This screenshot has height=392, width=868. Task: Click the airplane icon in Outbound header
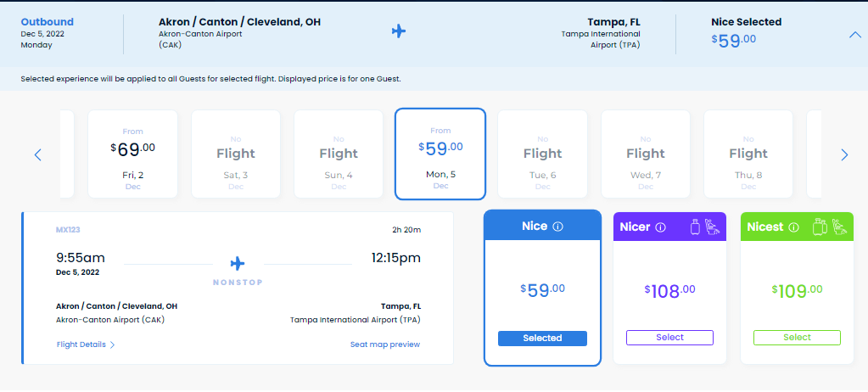(399, 31)
